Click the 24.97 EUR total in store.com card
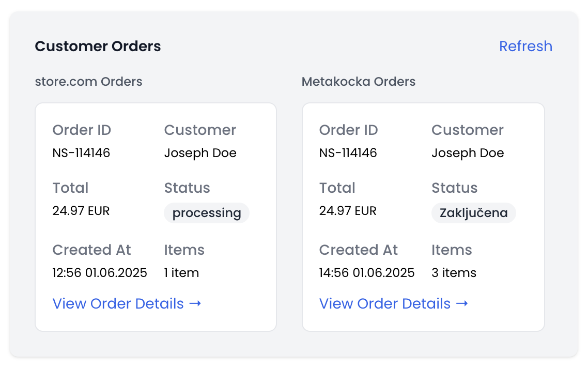 click(x=81, y=211)
